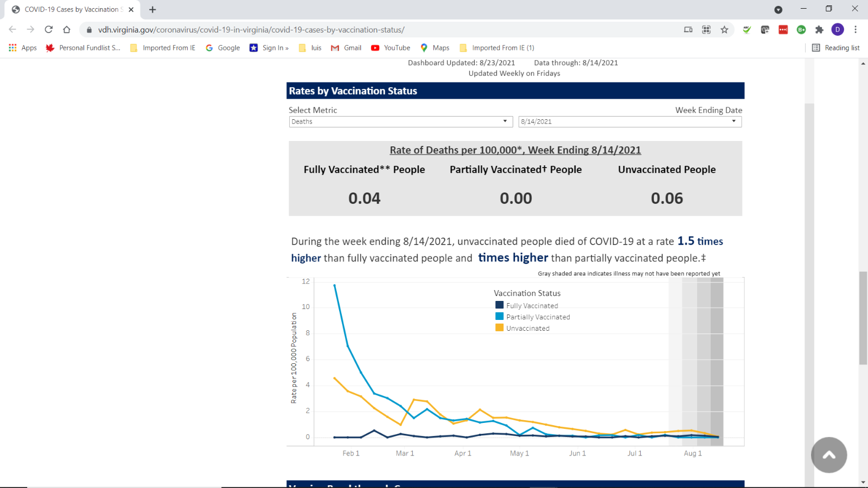868x488 pixels.
Task: Open the Apps shortcut in bookmarks bar
Action: coord(23,48)
